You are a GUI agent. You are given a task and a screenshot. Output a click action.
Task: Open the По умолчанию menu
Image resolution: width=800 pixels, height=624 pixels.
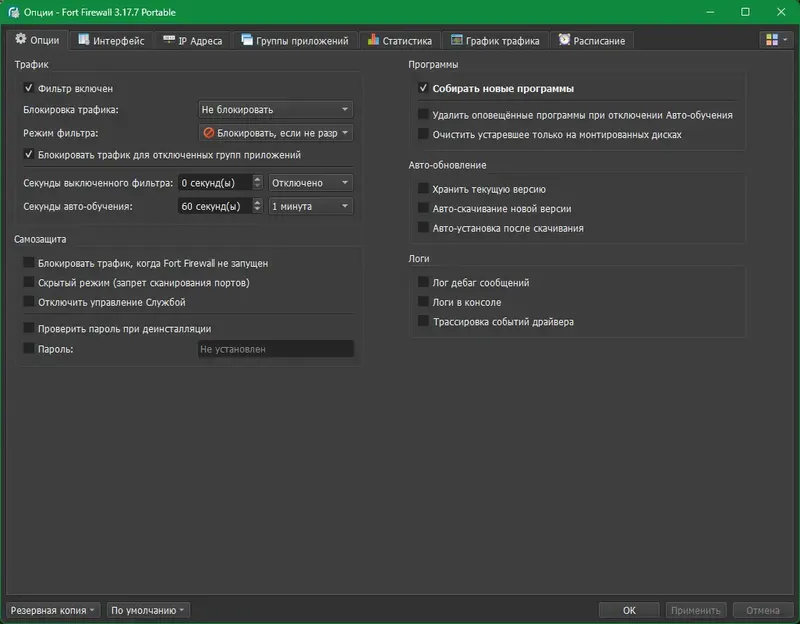(148, 610)
